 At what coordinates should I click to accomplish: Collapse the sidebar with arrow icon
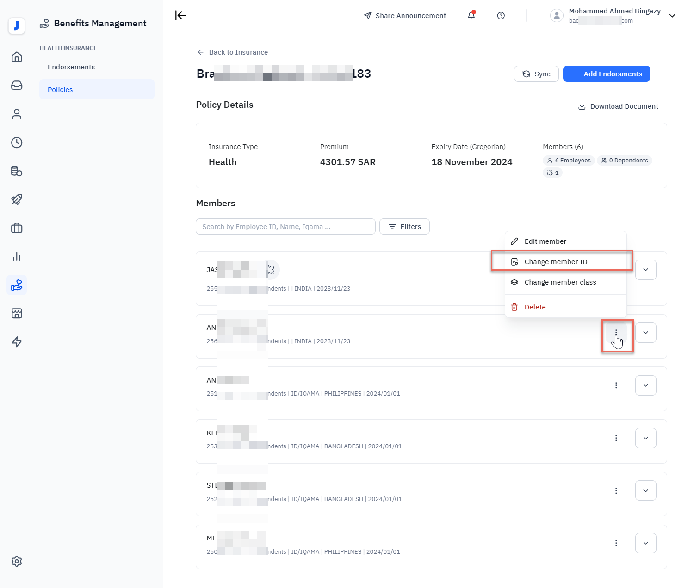180,16
